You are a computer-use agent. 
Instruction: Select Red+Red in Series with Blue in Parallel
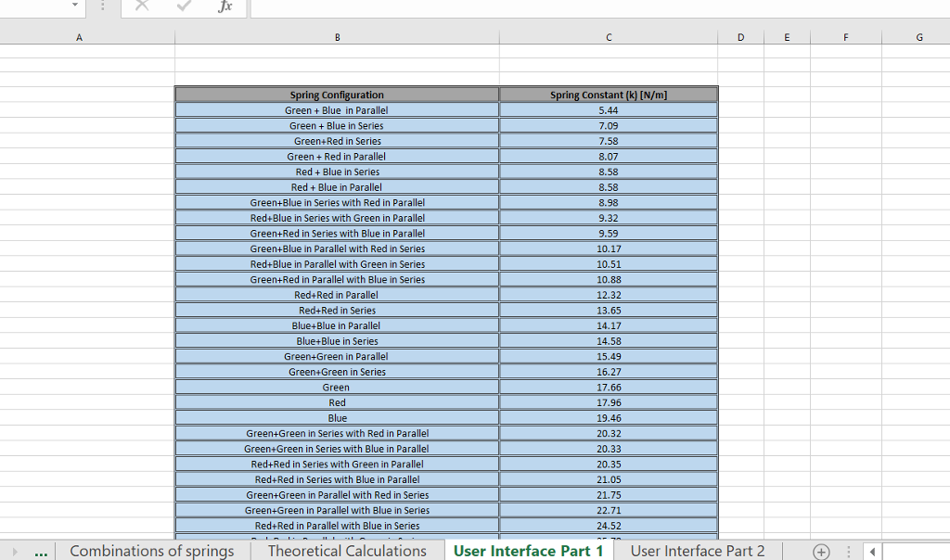(337, 479)
